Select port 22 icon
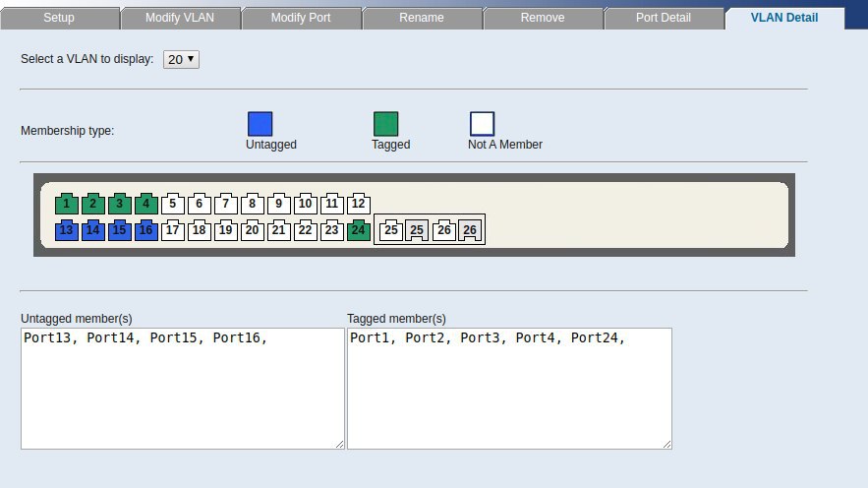Viewport: 868px width, 488px height. point(306,230)
